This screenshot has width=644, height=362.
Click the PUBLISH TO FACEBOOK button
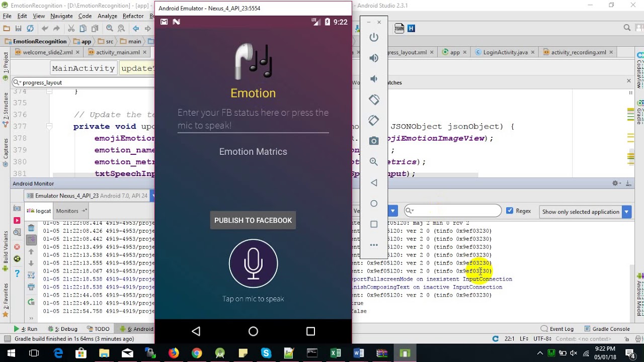[x=253, y=220]
